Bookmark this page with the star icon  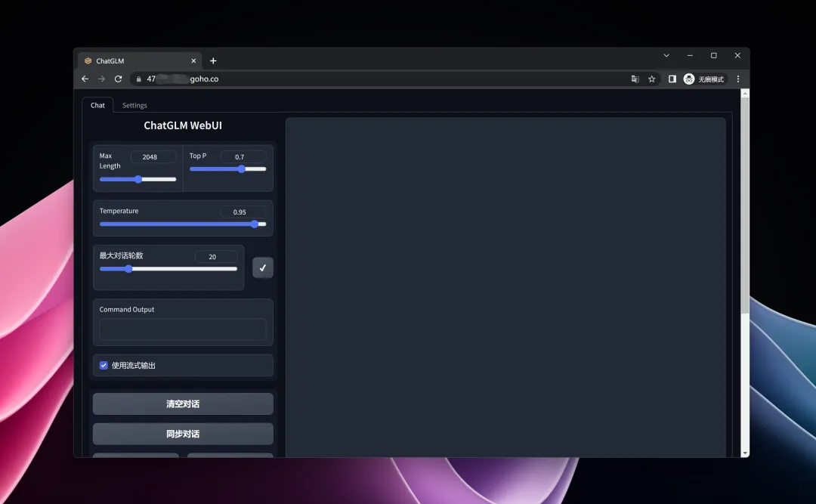[x=651, y=79]
